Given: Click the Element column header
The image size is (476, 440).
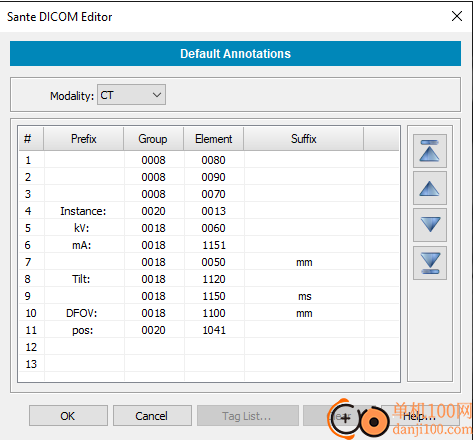Looking at the screenshot, I should point(214,139).
